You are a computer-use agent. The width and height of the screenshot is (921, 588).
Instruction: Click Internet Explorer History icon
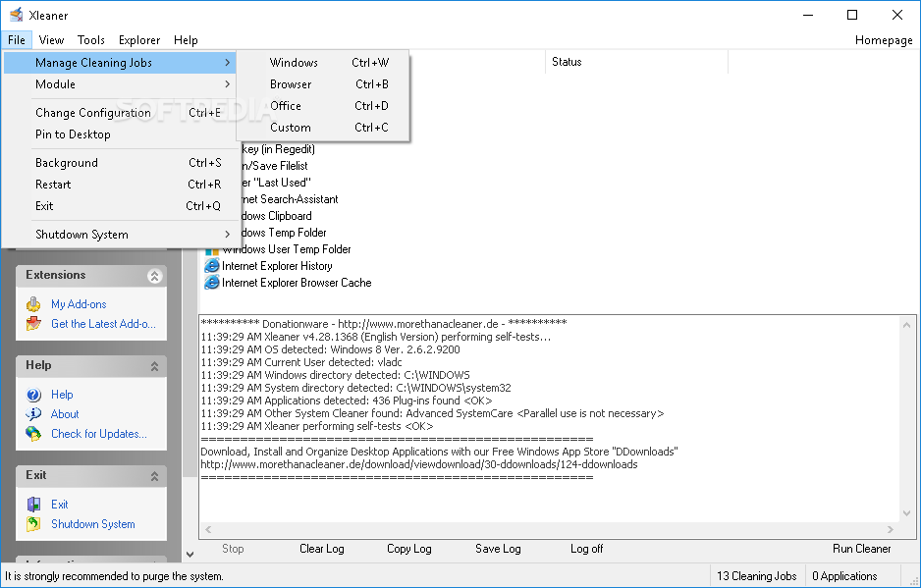pyautogui.click(x=211, y=266)
